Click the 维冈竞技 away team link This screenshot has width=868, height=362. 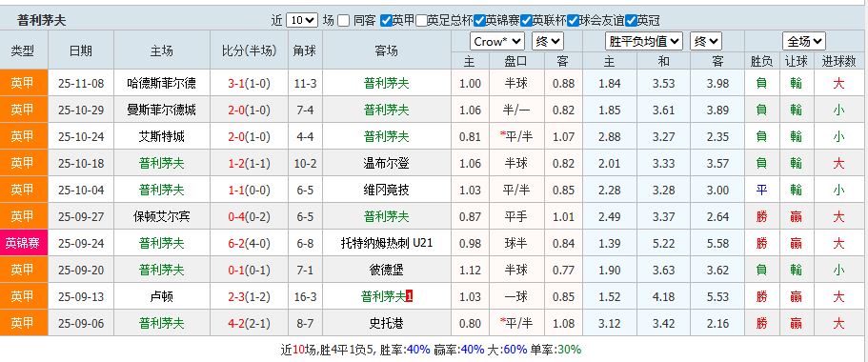[387, 190]
